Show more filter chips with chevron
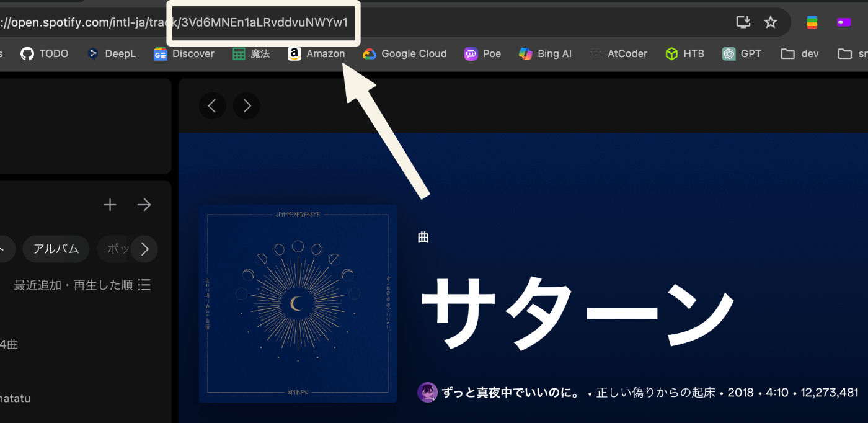The height and width of the screenshot is (423, 868). click(144, 249)
